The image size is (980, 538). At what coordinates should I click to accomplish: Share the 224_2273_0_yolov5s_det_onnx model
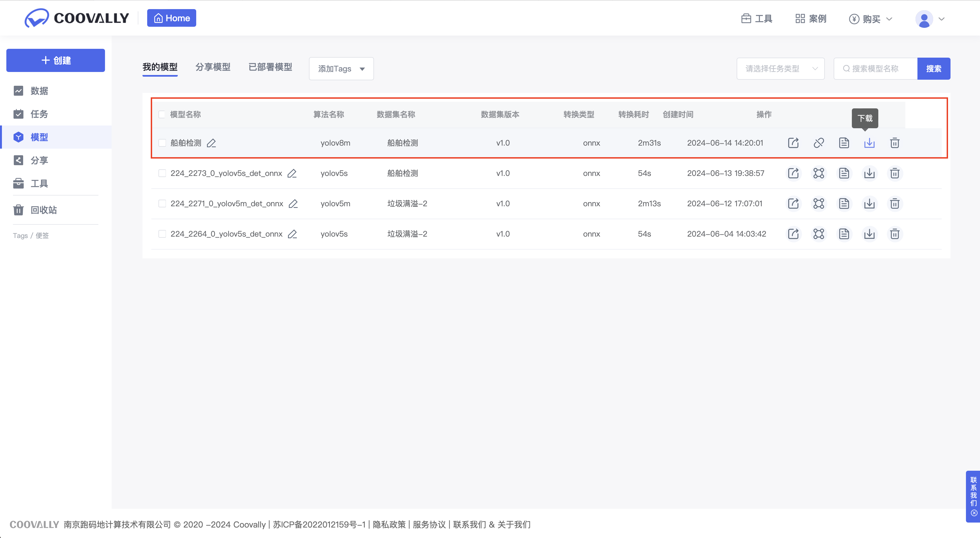tap(793, 173)
